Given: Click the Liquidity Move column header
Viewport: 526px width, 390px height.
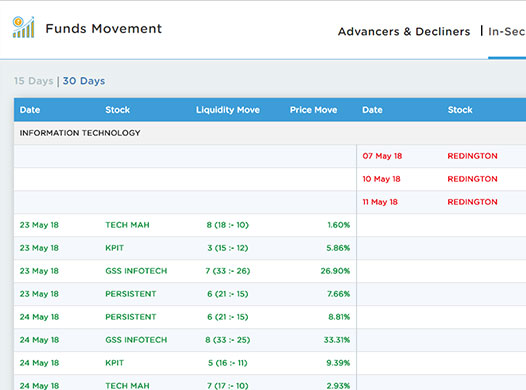Looking at the screenshot, I should pyautogui.click(x=228, y=110).
